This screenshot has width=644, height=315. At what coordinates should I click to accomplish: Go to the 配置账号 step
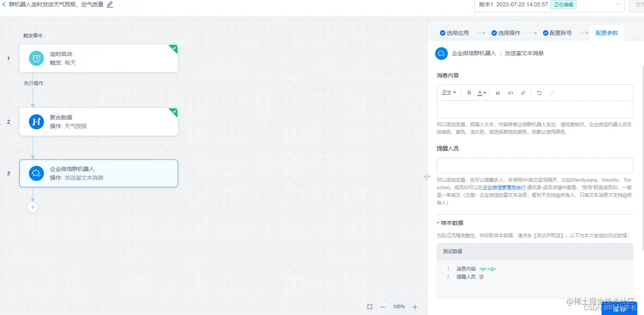(x=557, y=33)
